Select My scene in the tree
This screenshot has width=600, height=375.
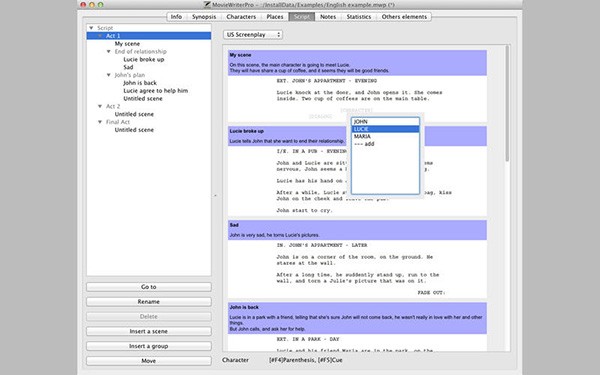(127, 44)
